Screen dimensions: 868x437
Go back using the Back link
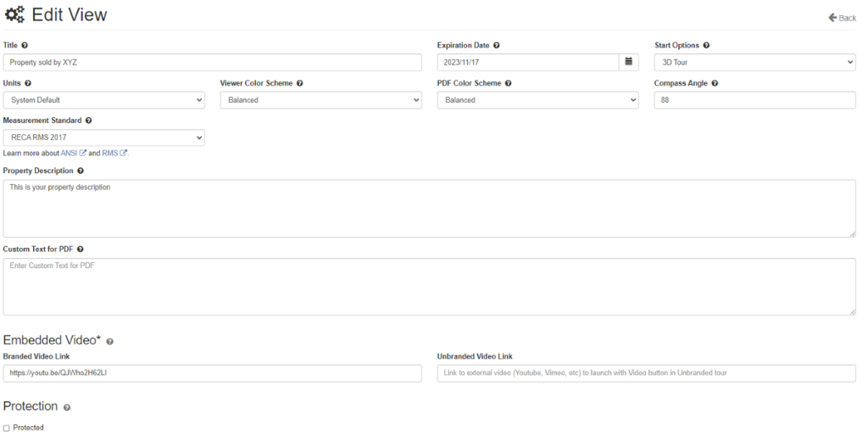click(842, 18)
